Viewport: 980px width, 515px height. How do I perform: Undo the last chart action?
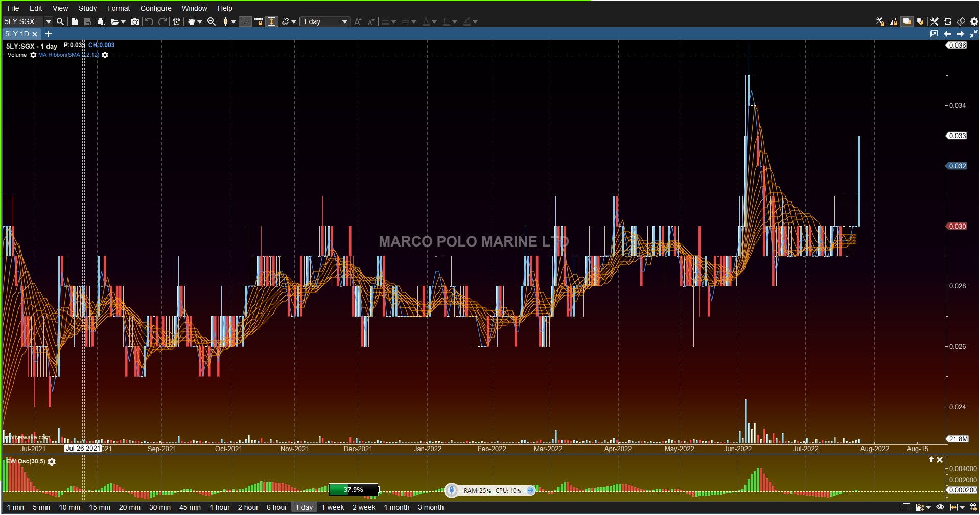(x=149, y=21)
